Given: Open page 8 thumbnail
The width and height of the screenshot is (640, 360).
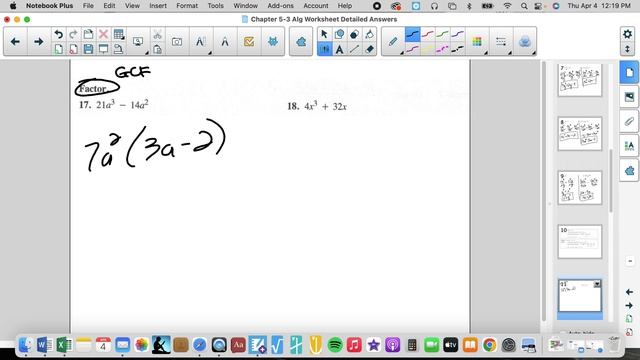Looking at the screenshot, I should [x=580, y=133].
